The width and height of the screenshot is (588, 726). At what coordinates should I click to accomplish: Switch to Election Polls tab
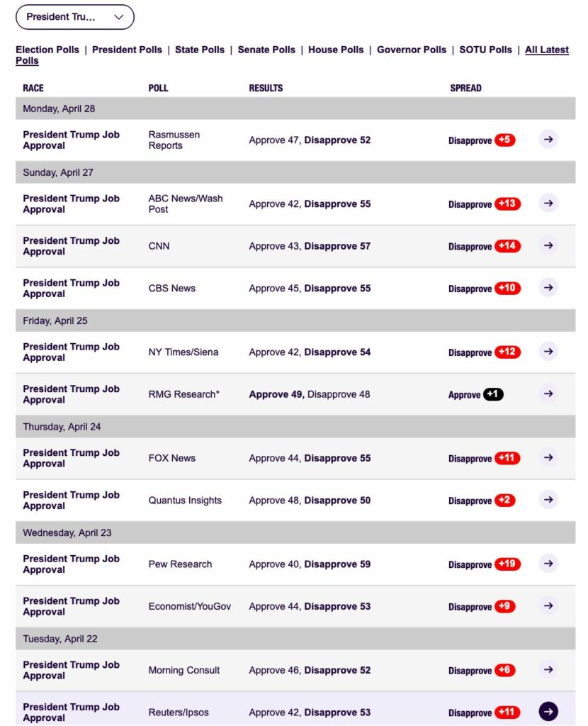pyautogui.click(x=47, y=50)
